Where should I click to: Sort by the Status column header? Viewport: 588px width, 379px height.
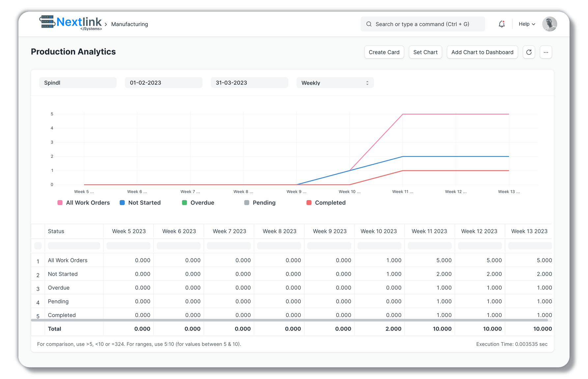coord(74,231)
